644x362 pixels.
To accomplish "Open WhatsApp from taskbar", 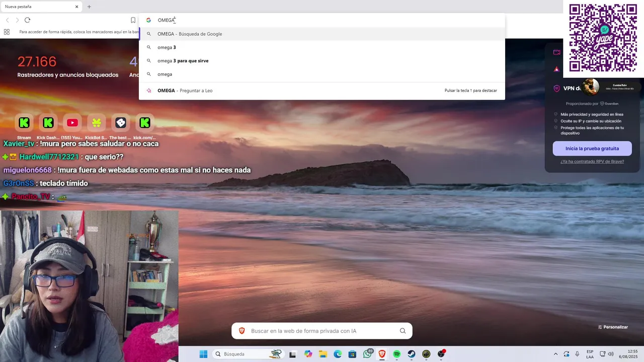I will pyautogui.click(x=367, y=354).
